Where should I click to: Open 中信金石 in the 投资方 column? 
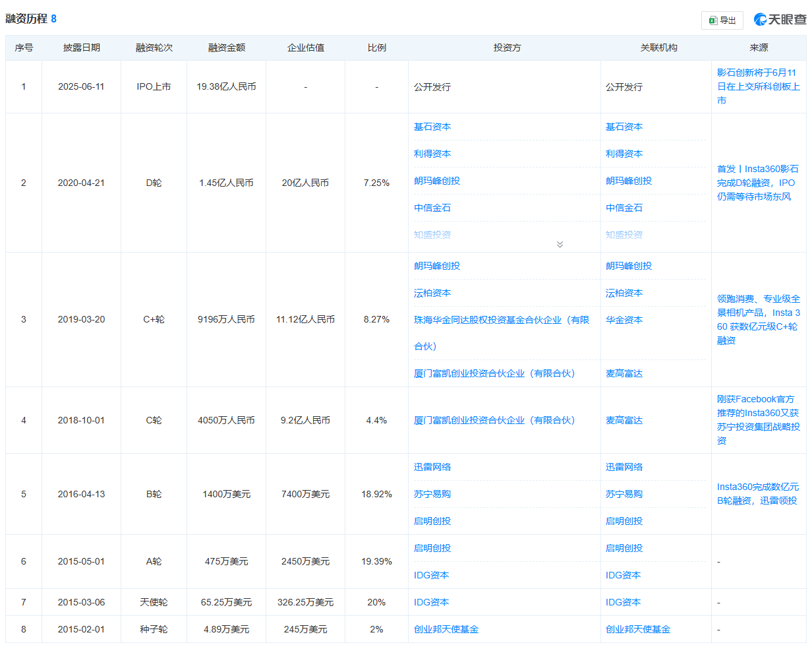(432, 208)
